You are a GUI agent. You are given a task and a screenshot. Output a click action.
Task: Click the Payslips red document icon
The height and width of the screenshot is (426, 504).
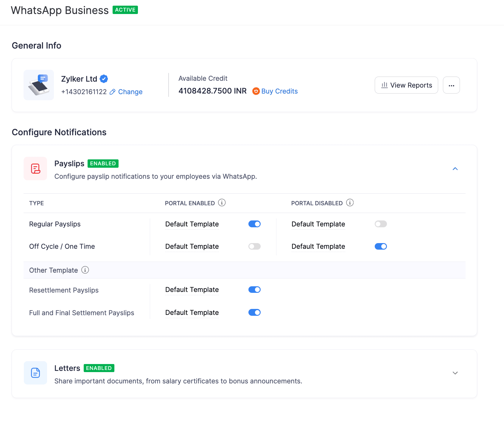(x=35, y=168)
